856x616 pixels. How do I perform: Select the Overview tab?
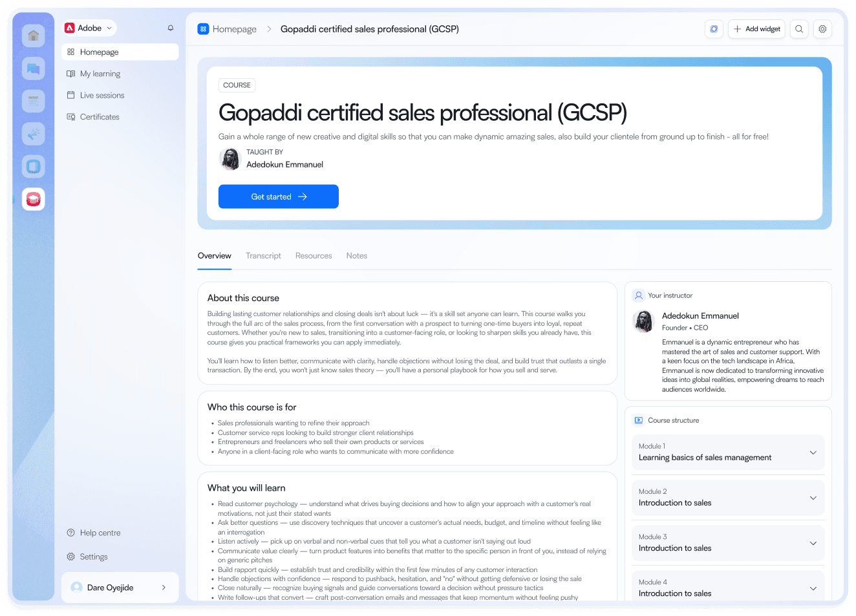[215, 256]
